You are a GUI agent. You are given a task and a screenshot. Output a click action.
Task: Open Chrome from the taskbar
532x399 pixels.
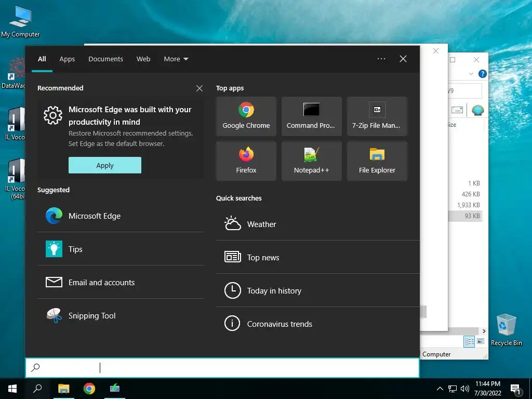89,389
